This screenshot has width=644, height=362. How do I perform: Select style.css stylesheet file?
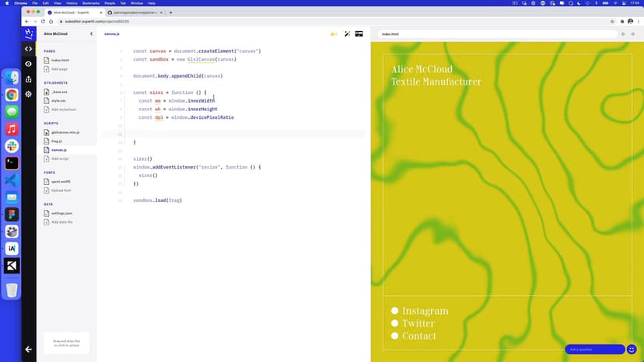(x=58, y=100)
